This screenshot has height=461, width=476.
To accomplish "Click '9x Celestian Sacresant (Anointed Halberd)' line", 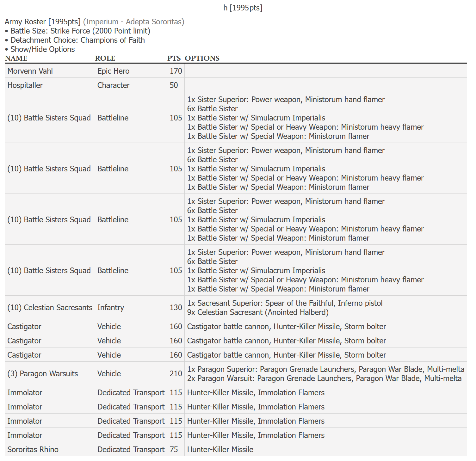I will (258, 312).
